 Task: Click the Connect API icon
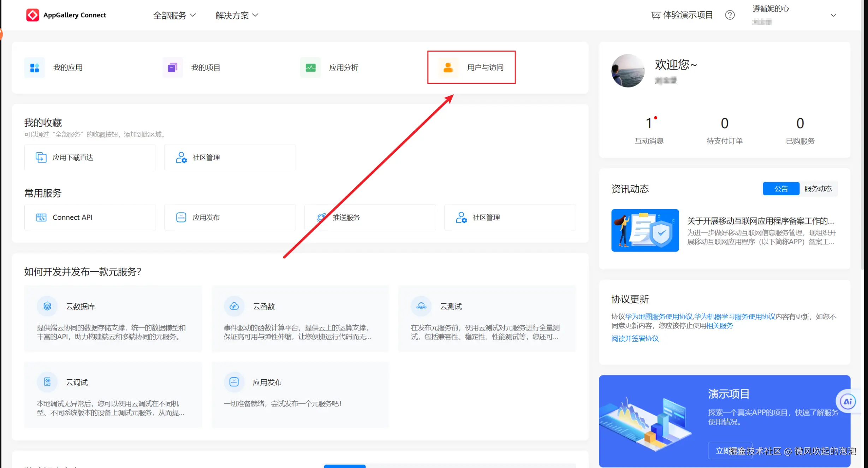click(41, 218)
